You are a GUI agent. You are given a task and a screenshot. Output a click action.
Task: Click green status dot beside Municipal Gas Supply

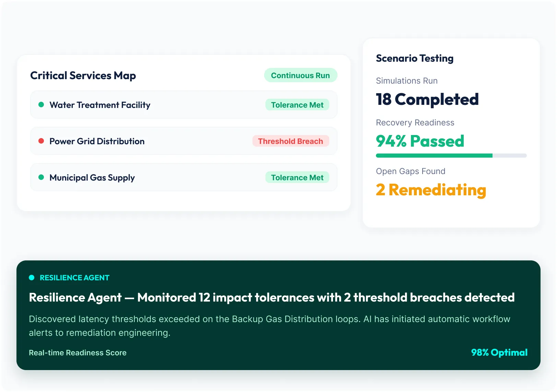point(41,177)
